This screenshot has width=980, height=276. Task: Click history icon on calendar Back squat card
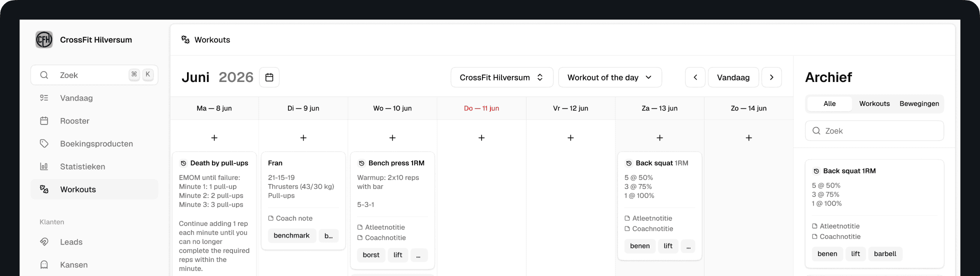coord(629,163)
